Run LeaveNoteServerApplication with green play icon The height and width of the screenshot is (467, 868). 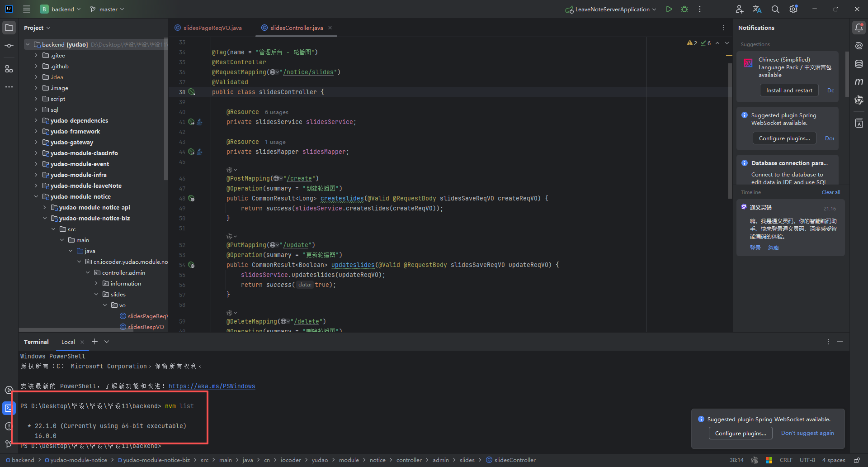tap(669, 9)
